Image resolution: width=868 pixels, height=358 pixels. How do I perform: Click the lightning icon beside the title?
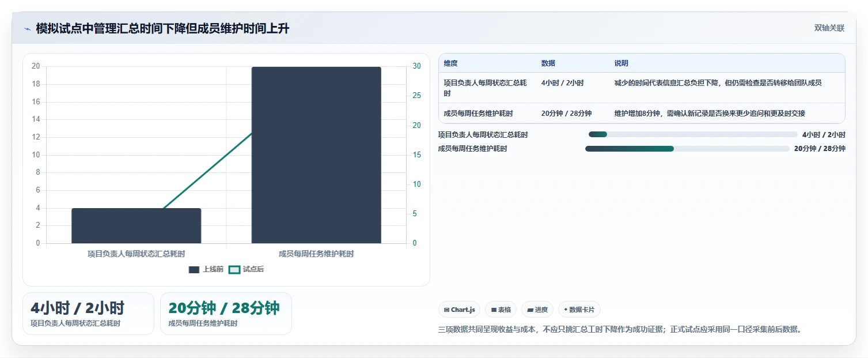[x=28, y=29]
